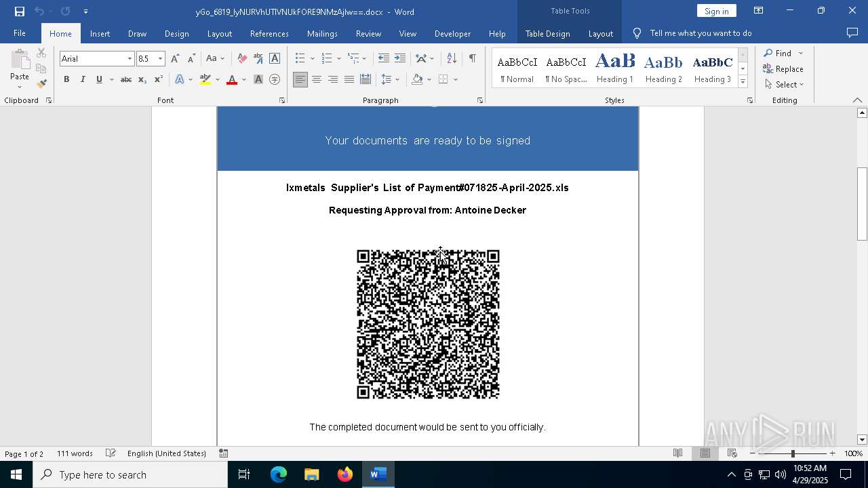The height and width of the screenshot is (488, 868).
Task: Click the Format Painter brush icon
Action: pos(41,84)
